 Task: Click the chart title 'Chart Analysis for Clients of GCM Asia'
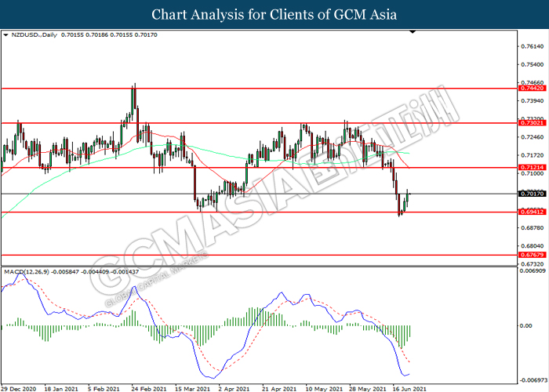(x=274, y=15)
